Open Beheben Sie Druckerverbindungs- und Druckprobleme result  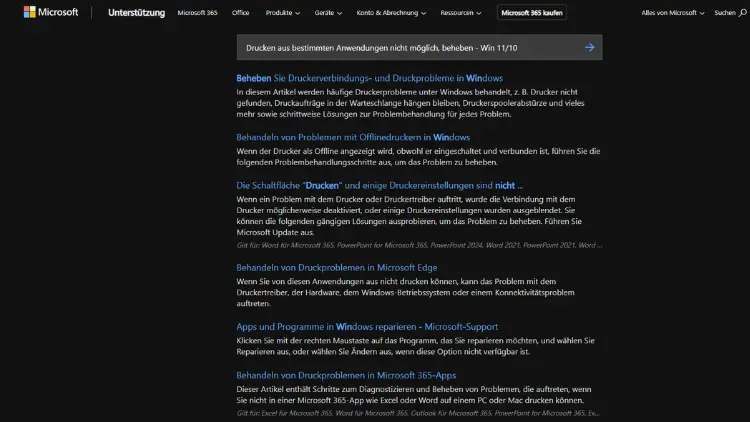click(369, 78)
